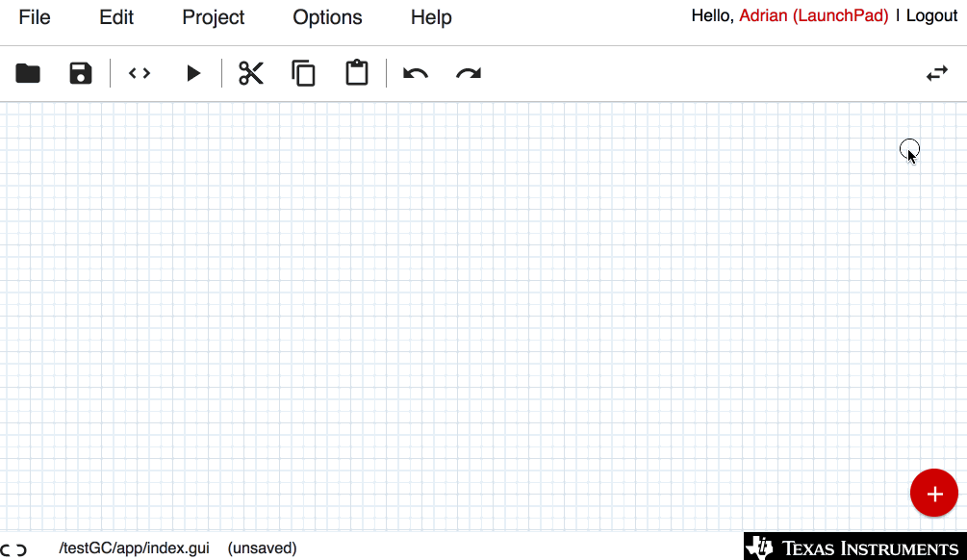Switch to code view using angle brackets icon
The height and width of the screenshot is (560, 967).
pos(140,73)
